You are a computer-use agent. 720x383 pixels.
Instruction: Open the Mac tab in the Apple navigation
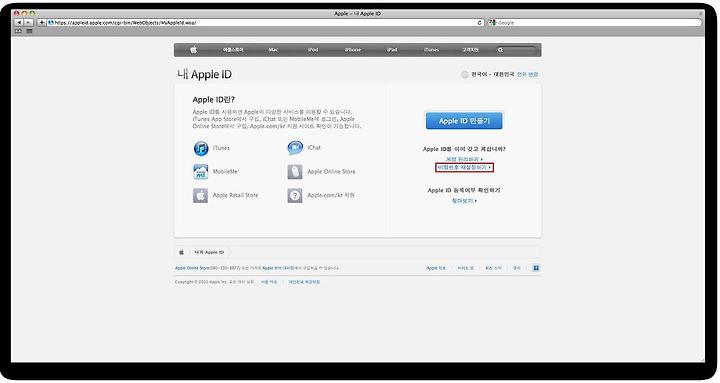tap(273, 50)
